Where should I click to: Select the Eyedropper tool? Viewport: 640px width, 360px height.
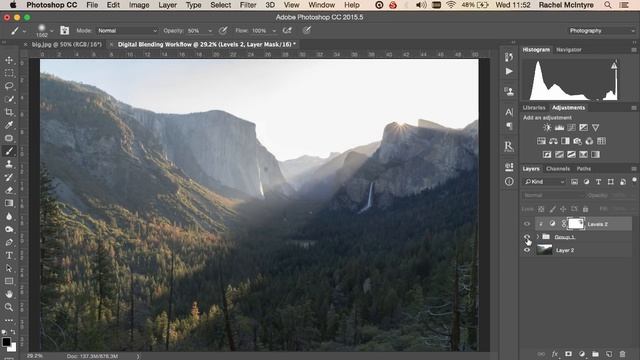(9, 125)
